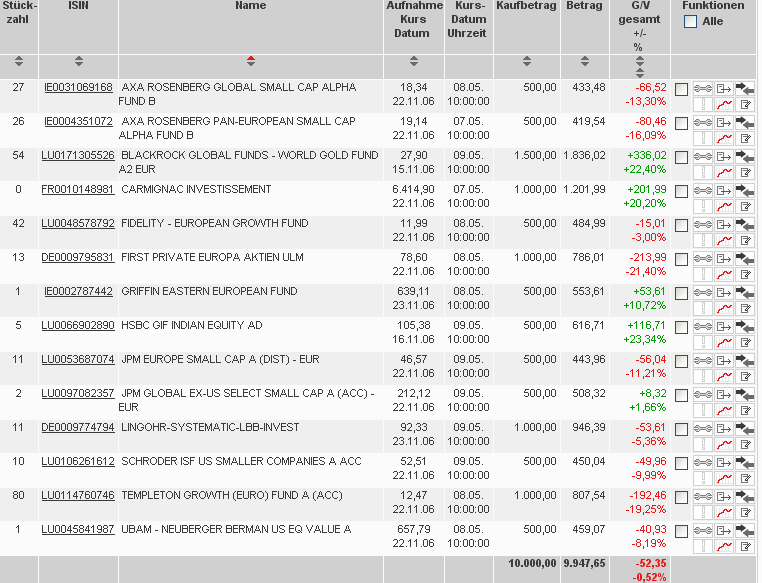Toggle Name column sort arrows
This screenshot has height=583, width=762.
[x=251, y=61]
